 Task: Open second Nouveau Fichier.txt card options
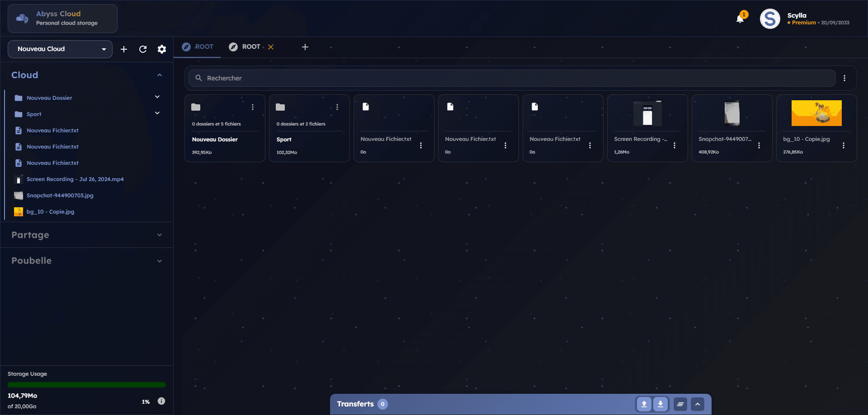(505, 145)
